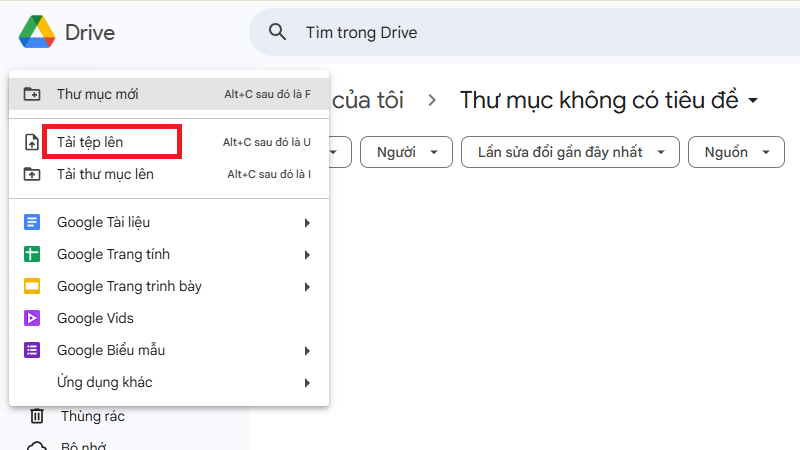Click the Google Drive logo
Viewport: 800px width, 450px height.
pyautogui.click(x=37, y=32)
